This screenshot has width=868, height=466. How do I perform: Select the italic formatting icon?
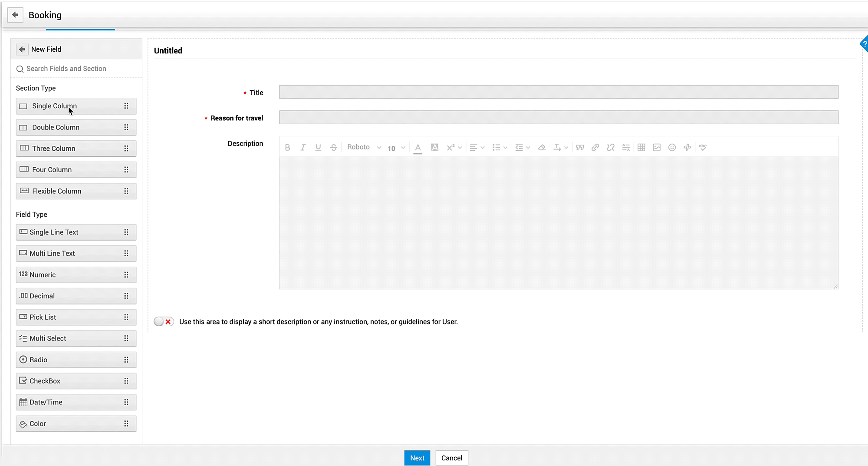tap(303, 147)
